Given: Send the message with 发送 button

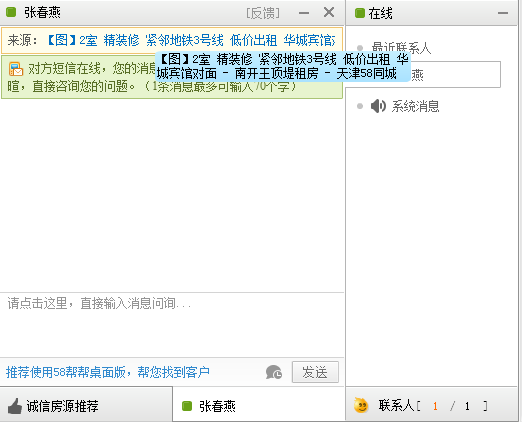Looking at the screenshot, I should click(315, 372).
